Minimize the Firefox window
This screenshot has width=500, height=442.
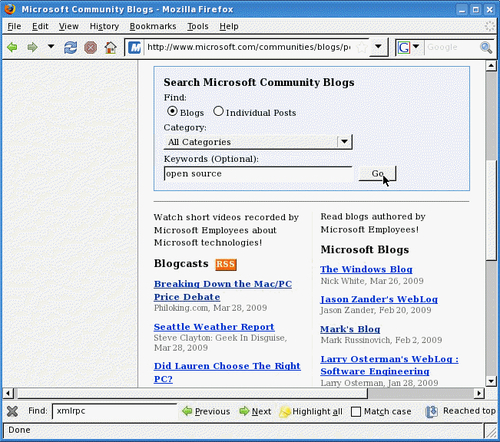pos(462,10)
